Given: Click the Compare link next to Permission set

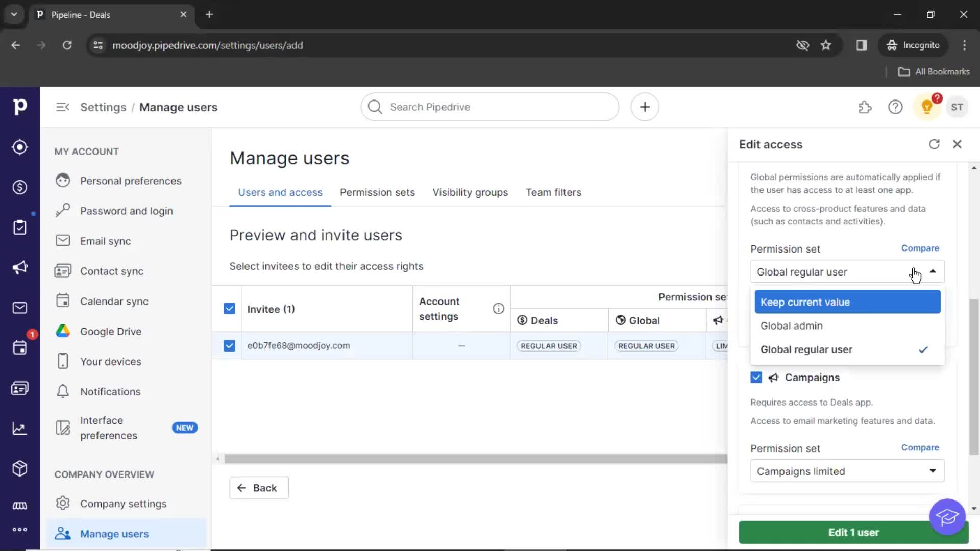Looking at the screenshot, I should 920,247.
